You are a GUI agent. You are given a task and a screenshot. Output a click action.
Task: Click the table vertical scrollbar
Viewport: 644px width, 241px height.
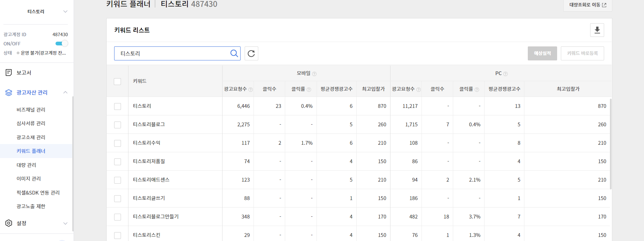611,143
